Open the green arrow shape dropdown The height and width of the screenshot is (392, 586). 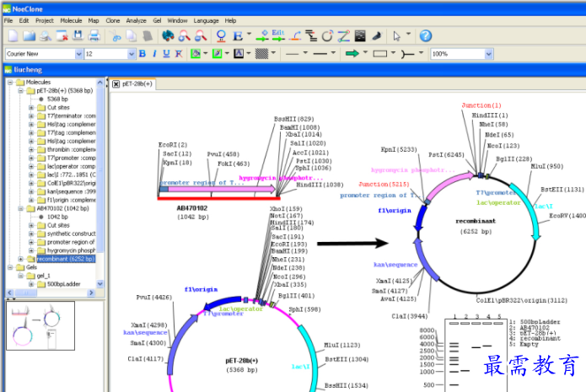pos(365,53)
